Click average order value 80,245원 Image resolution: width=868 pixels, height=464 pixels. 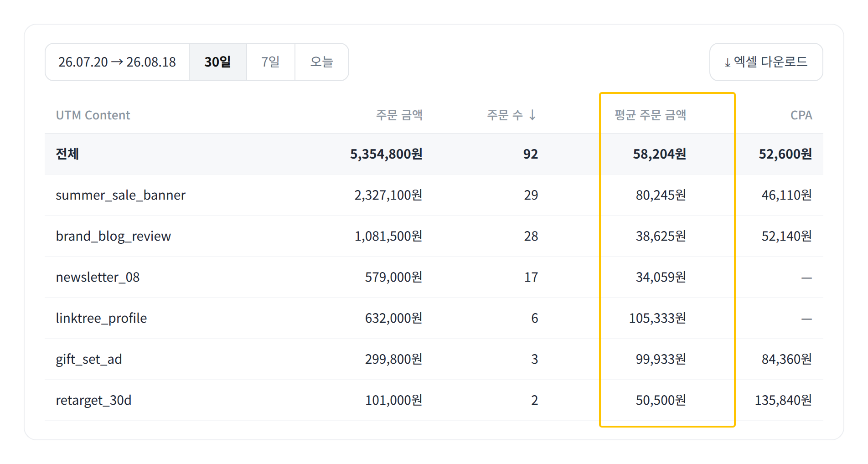661,195
